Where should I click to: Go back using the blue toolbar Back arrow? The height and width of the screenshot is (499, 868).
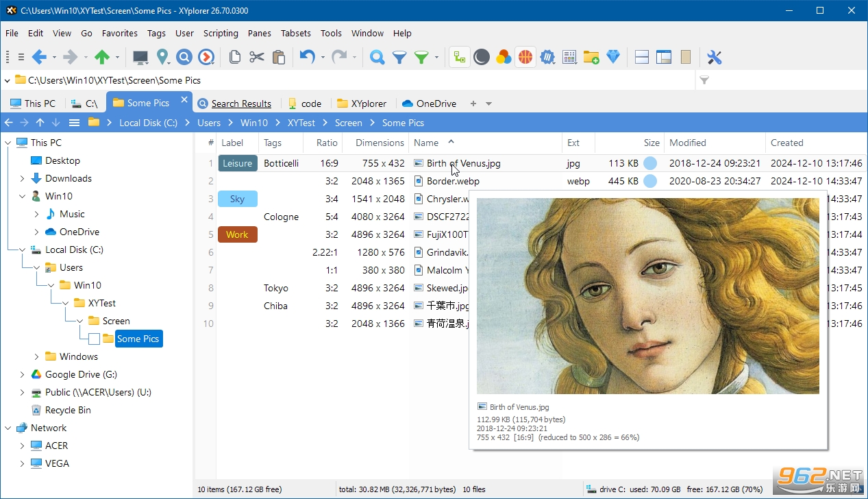(x=39, y=57)
